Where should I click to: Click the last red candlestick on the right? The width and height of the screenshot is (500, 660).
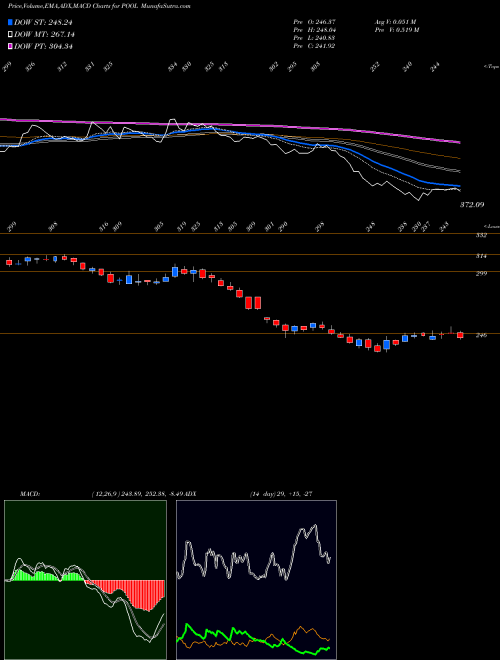point(460,335)
